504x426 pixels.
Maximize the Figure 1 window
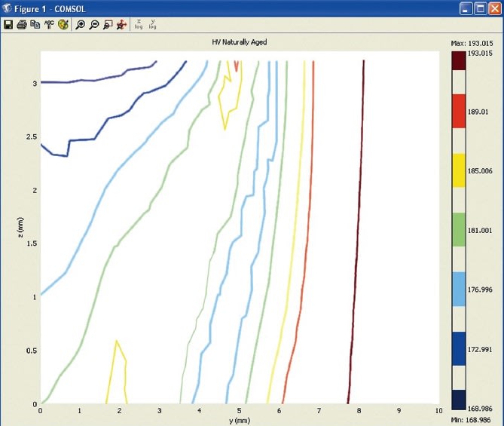[x=480, y=9]
